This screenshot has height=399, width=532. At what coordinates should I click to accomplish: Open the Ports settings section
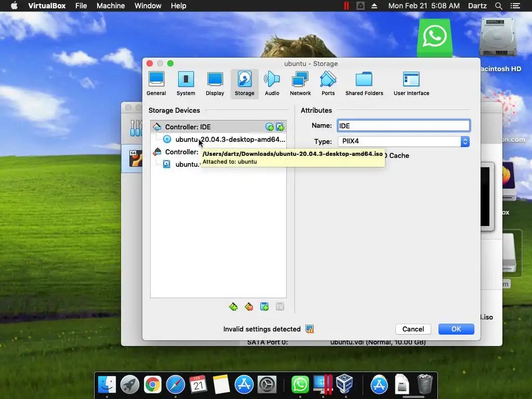point(328,84)
